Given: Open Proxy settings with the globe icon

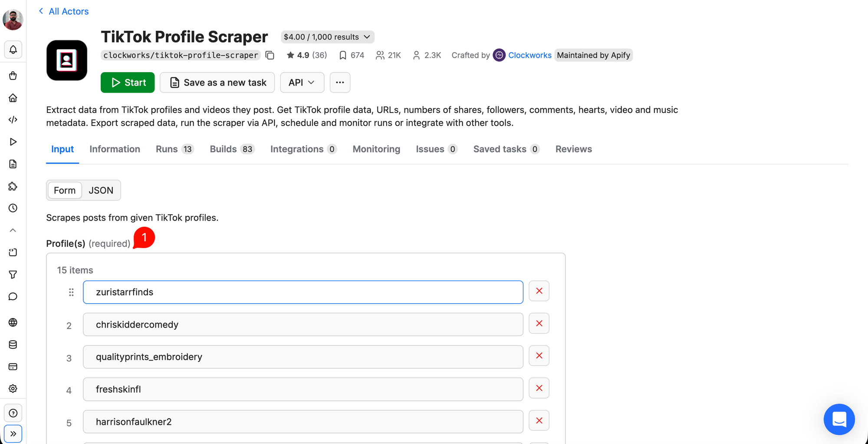Looking at the screenshot, I should (x=13, y=322).
